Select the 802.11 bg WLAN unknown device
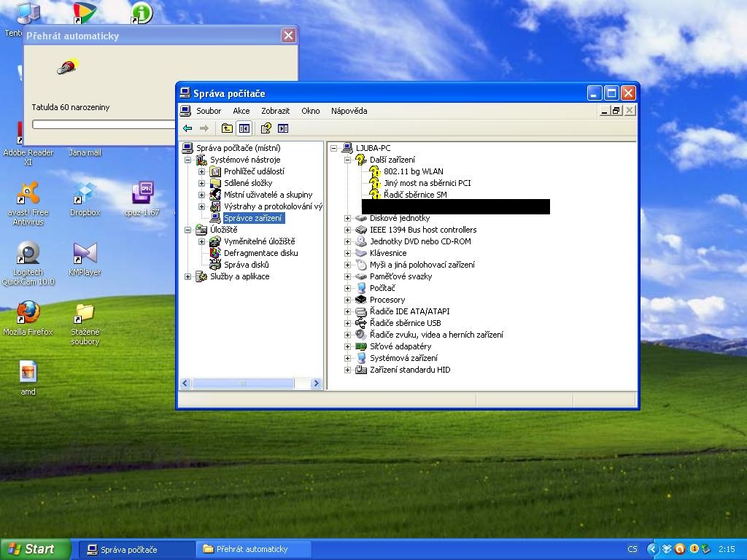This screenshot has width=747, height=560. click(414, 171)
